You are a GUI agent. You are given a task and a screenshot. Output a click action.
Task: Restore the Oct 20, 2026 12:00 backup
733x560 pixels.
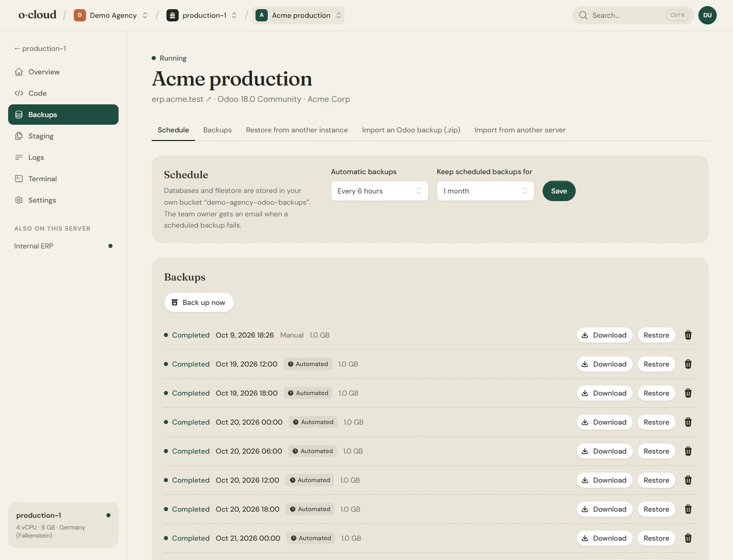pos(657,480)
